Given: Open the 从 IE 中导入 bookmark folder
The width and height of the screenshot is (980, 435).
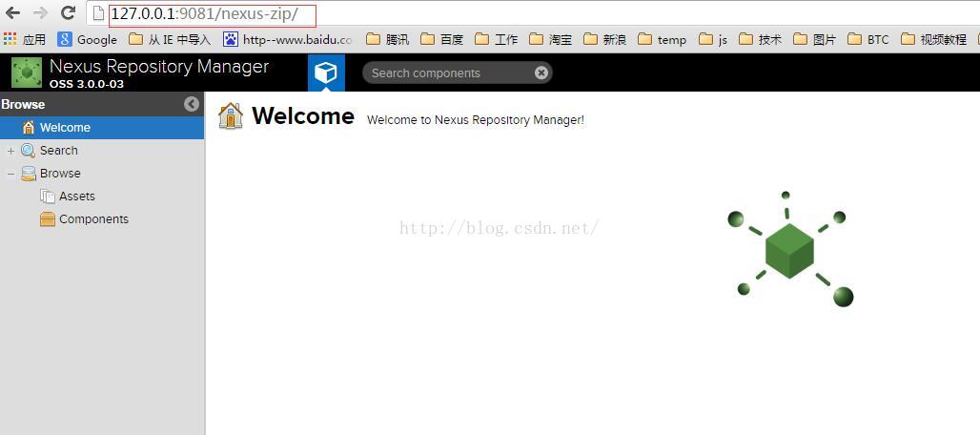Looking at the screenshot, I should tap(170, 39).
